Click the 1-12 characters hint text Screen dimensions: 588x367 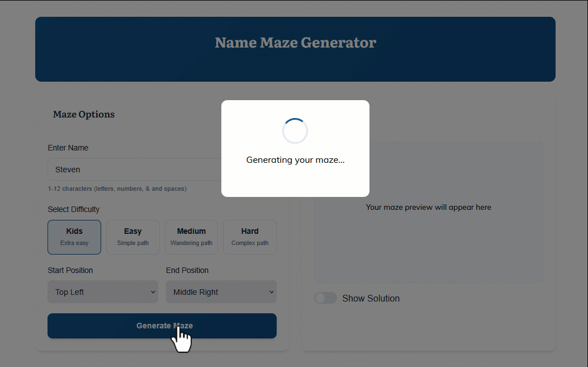point(117,189)
